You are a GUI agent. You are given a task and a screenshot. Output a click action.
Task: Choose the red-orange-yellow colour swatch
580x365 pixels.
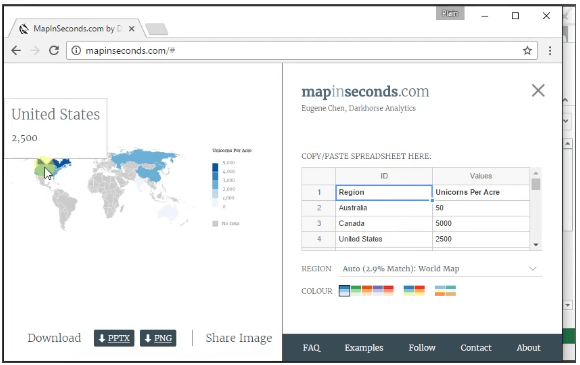coord(420,291)
